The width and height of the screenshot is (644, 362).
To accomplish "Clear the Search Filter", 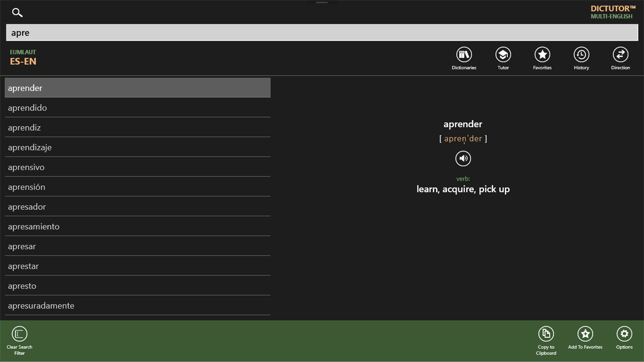I will tap(19, 334).
